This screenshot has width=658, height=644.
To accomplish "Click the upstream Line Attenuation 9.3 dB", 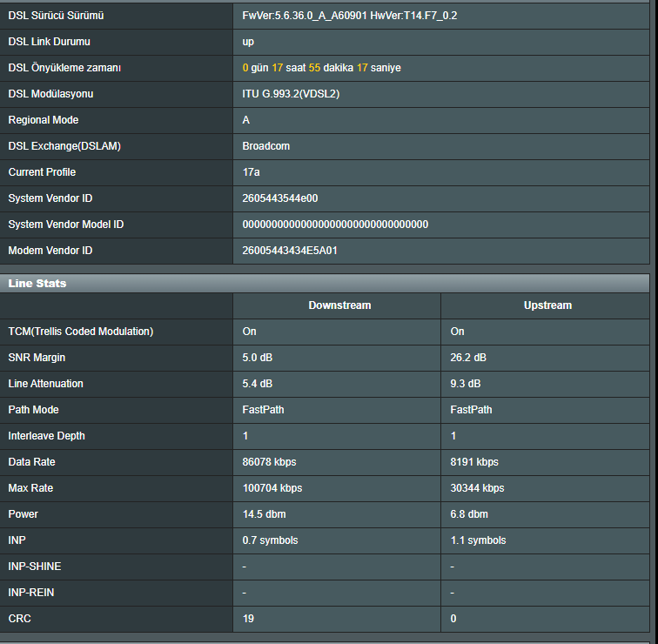I will [466, 384].
